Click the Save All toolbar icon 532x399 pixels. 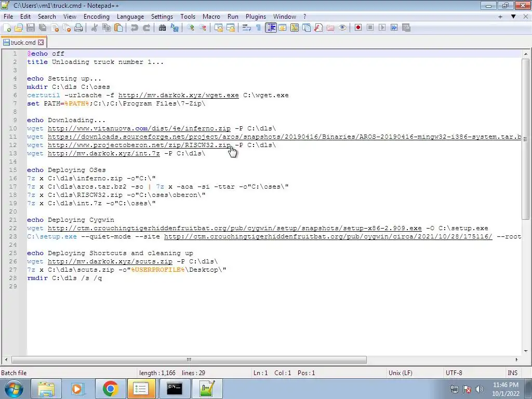[43, 28]
